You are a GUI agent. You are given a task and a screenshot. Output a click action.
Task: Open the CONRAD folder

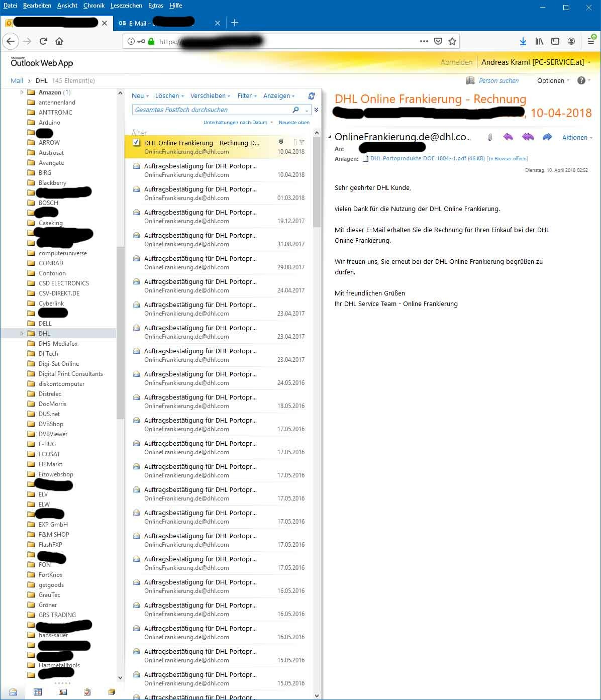tap(51, 263)
